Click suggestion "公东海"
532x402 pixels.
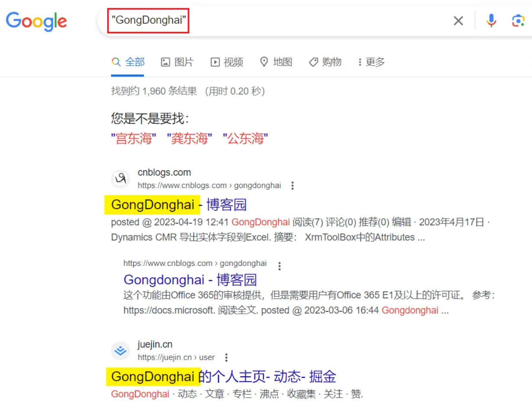click(245, 139)
